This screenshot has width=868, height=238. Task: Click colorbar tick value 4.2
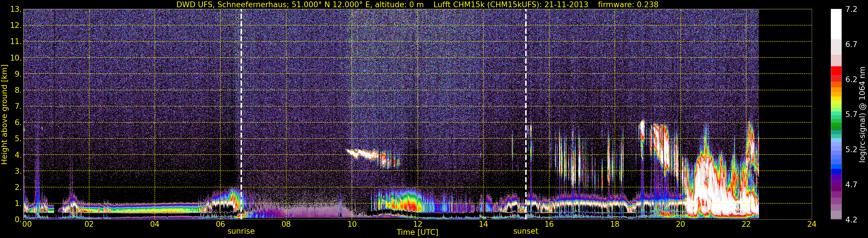tap(851, 220)
